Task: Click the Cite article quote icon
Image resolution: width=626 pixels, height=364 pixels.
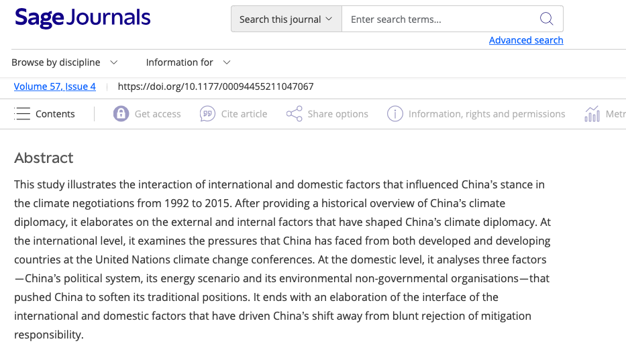Action: click(207, 114)
